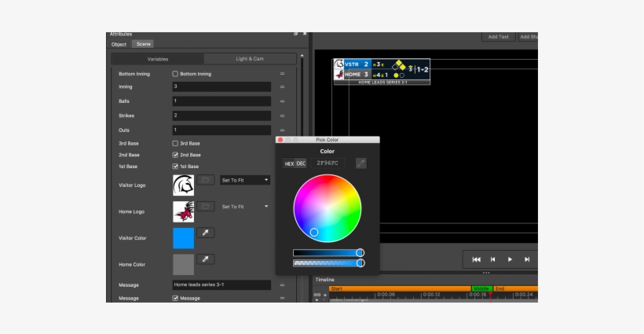Uncheck the Message checkbox

pos(175,299)
